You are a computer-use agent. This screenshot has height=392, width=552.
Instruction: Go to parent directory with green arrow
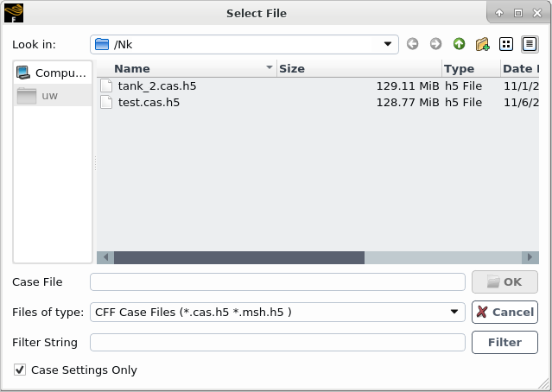[459, 44]
